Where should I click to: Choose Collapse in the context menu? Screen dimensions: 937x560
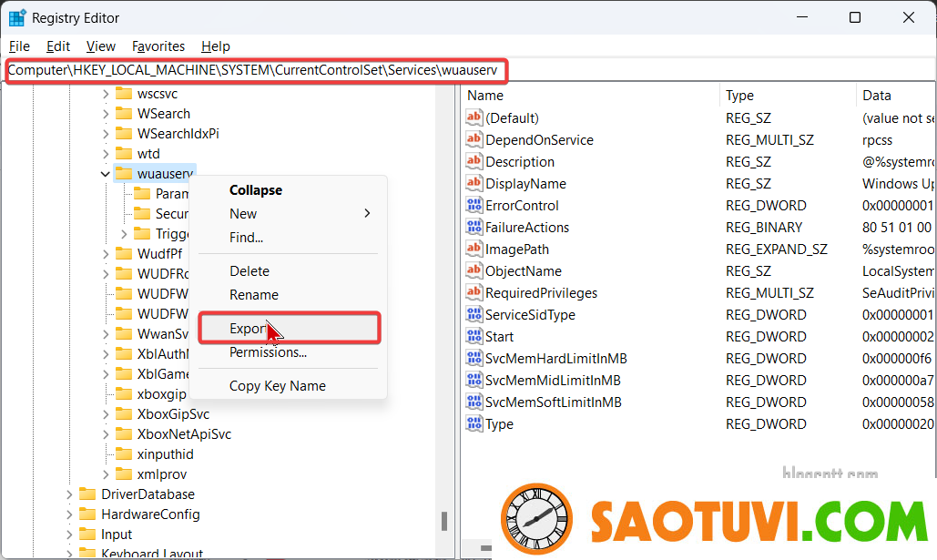tap(290, 190)
